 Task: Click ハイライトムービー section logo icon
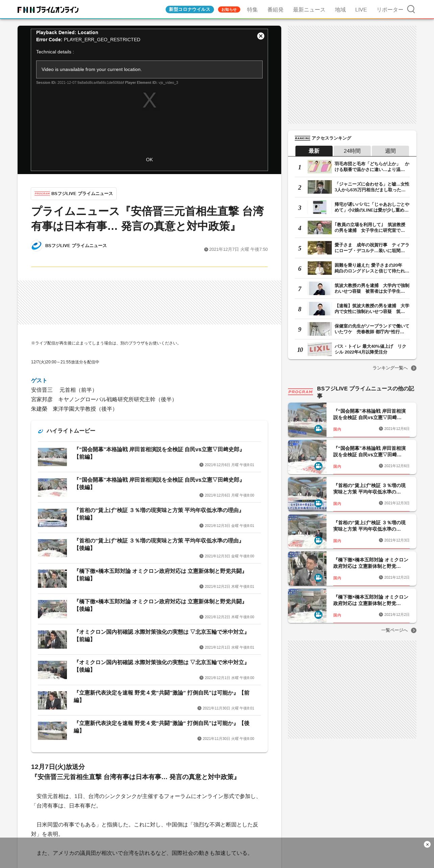point(41,431)
